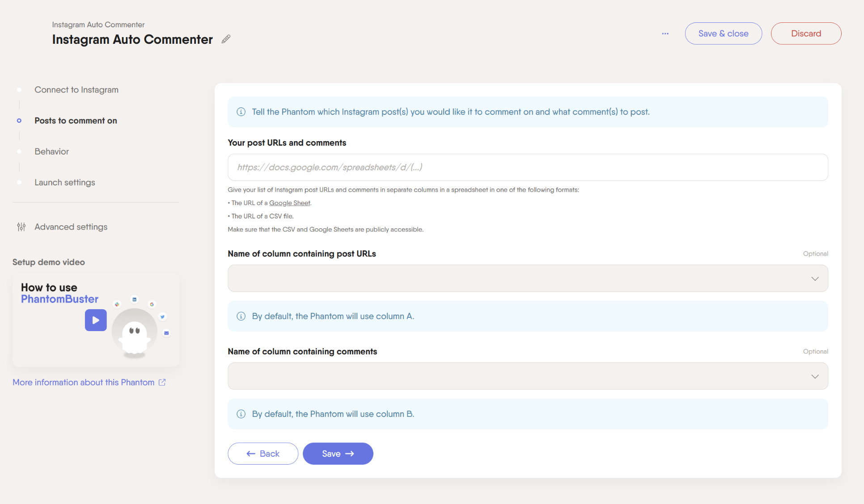864x504 pixels.
Task: Click the info icon in the top blue banner
Action: [241, 112]
